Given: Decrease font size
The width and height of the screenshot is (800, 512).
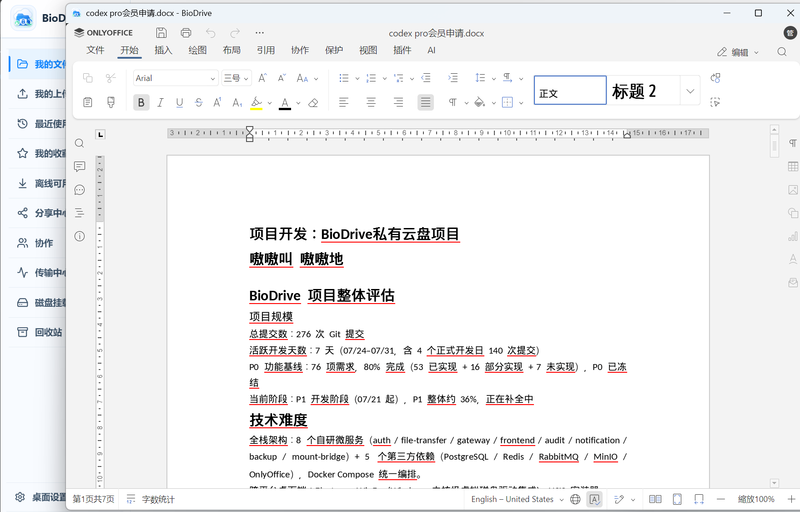Looking at the screenshot, I should (x=282, y=78).
